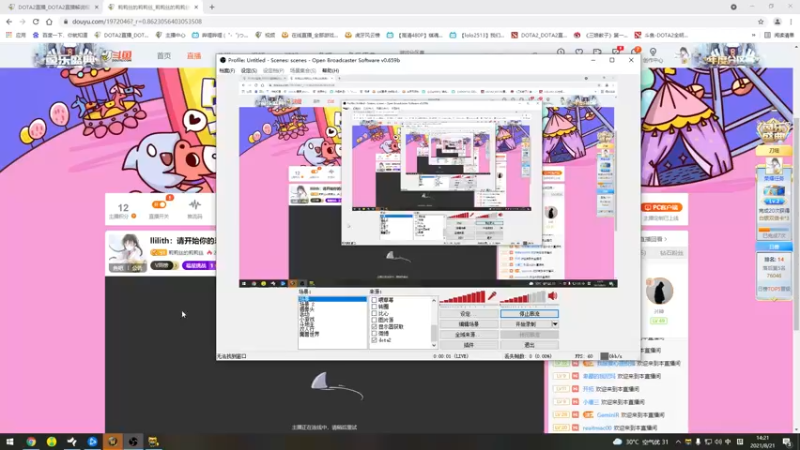
Task: Open the 场景集合 menu in OBS
Action: tap(303, 70)
